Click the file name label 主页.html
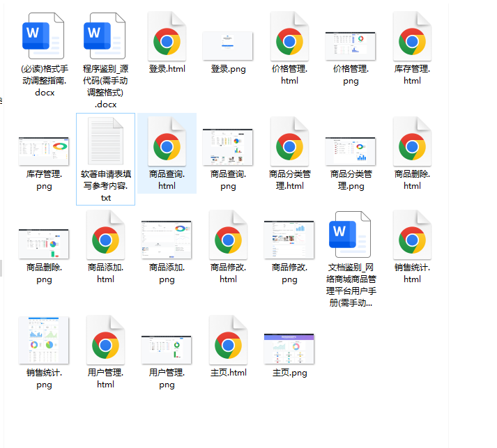 pos(228,373)
